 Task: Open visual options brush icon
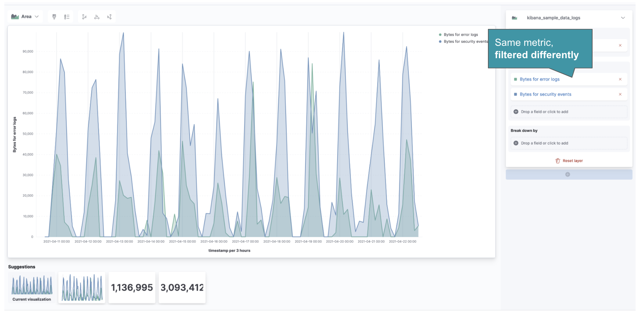coord(54,17)
